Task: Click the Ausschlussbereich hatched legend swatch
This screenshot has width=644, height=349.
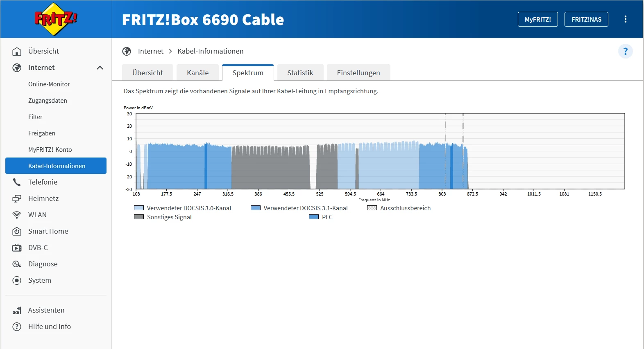Action: [372, 208]
